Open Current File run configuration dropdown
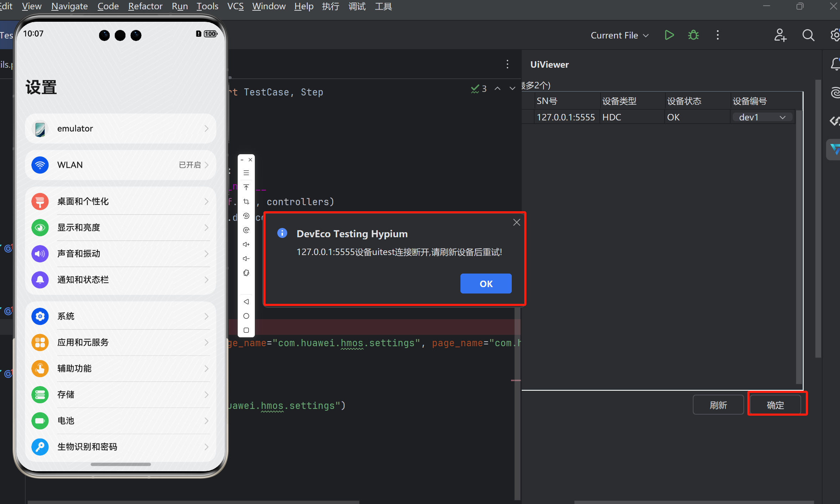 (x=619, y=35)
